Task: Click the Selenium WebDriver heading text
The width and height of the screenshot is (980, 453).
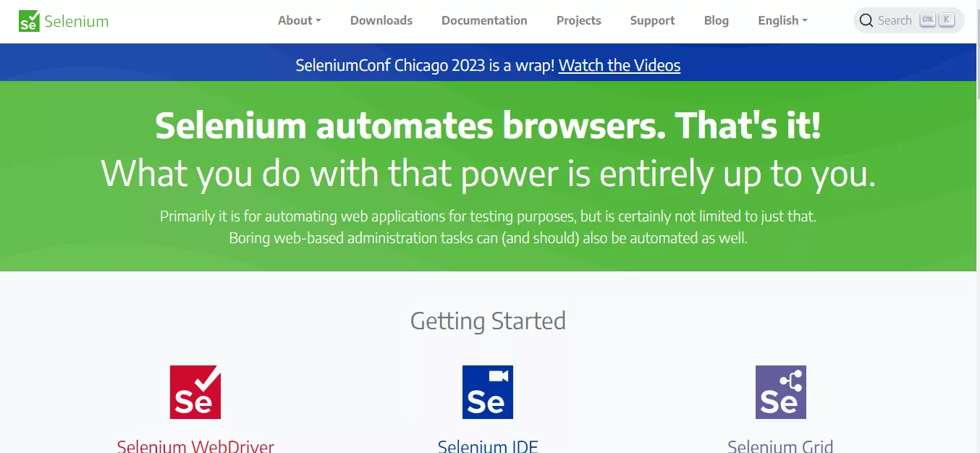Action: [195, 446]
